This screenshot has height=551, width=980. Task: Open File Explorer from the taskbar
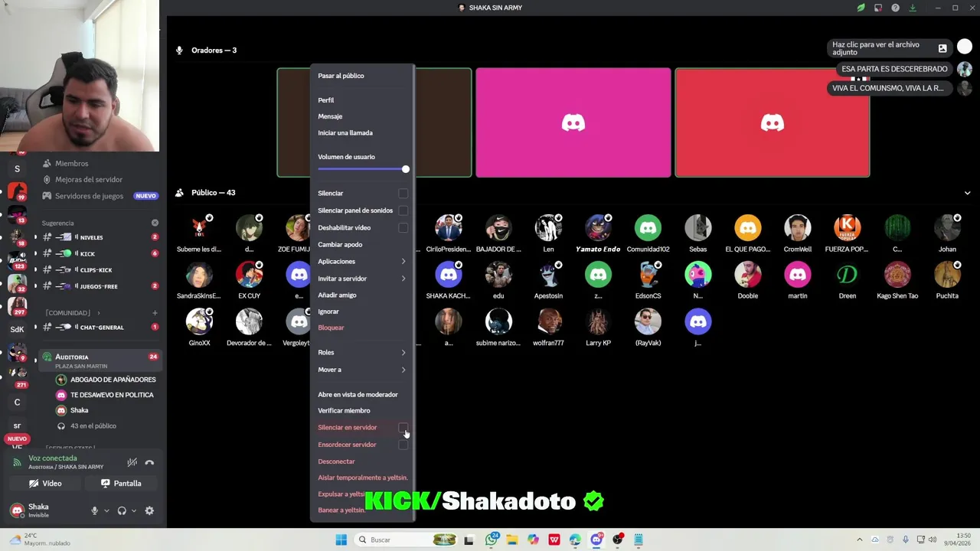512,540
